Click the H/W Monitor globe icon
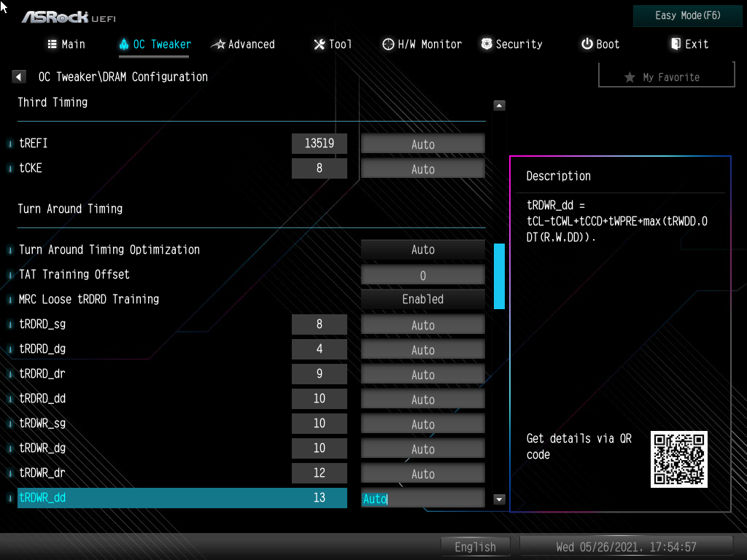The height and width of the screenshot is (560, 747). click(x=387, y=44)
